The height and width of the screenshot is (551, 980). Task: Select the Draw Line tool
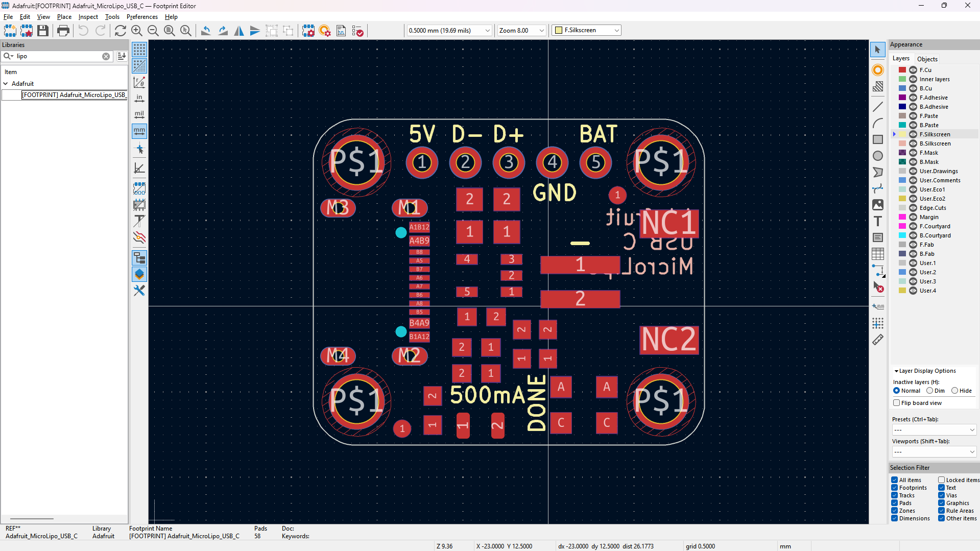tap(878, 106)
